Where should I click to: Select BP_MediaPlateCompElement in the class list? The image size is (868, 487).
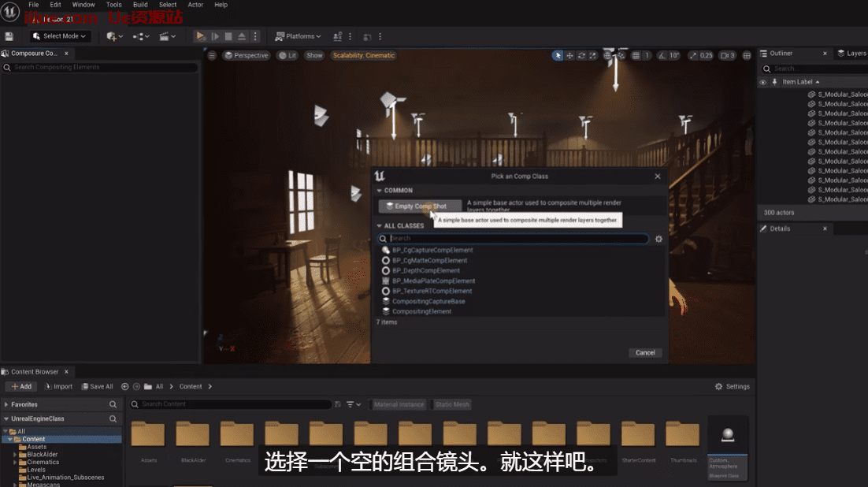tap(433, 281)
